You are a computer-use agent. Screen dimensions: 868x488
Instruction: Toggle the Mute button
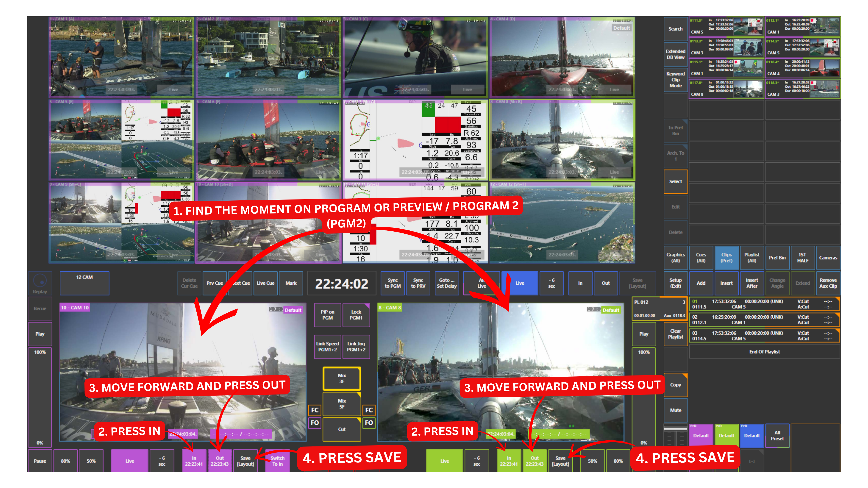[675, 410]
